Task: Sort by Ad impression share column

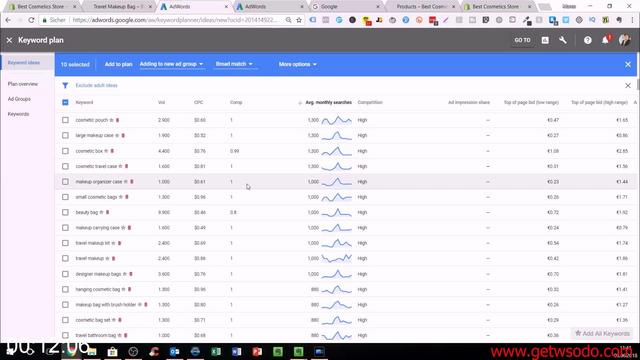Action: coord(469,102)
